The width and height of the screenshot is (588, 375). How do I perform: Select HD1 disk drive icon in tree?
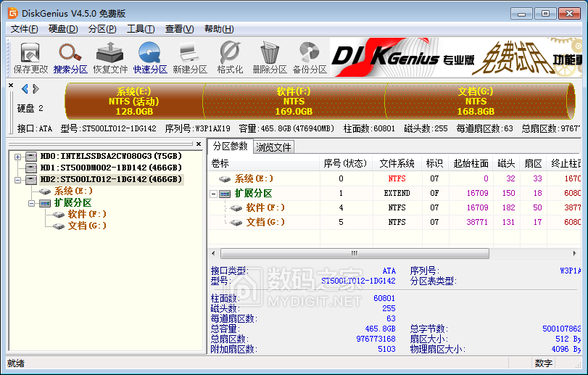coord(30,168)
